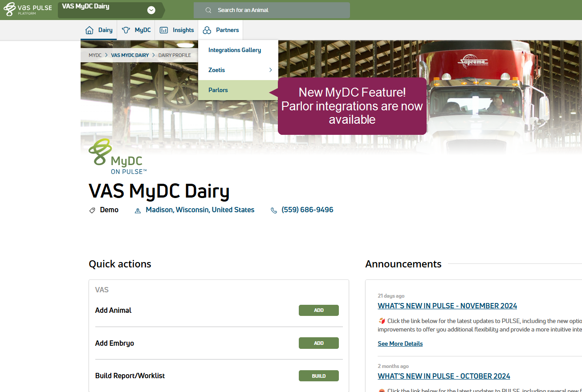
Task: Click the MyDC cow icon
Action: pos(126,30)
